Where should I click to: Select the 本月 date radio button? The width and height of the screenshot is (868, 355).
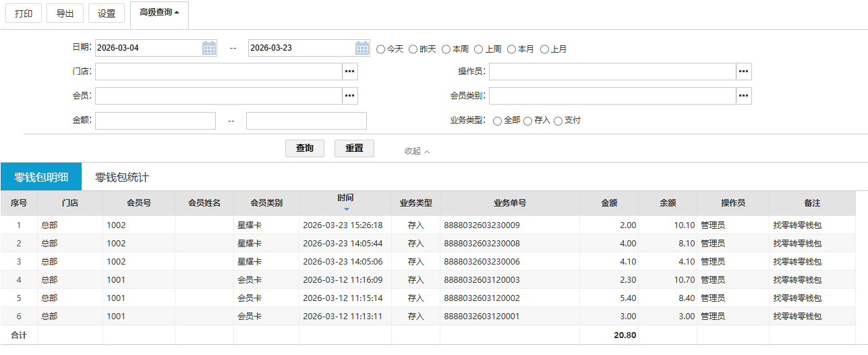pyautogui.click(x=512, y=49)
